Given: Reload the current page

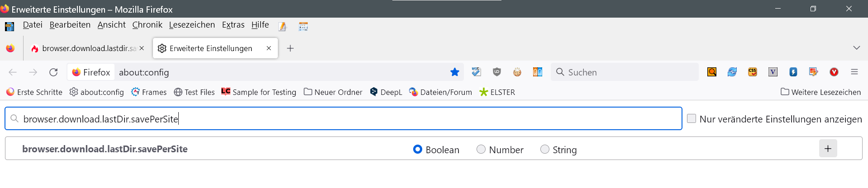Looking at the screenshot, I should 53,72.
